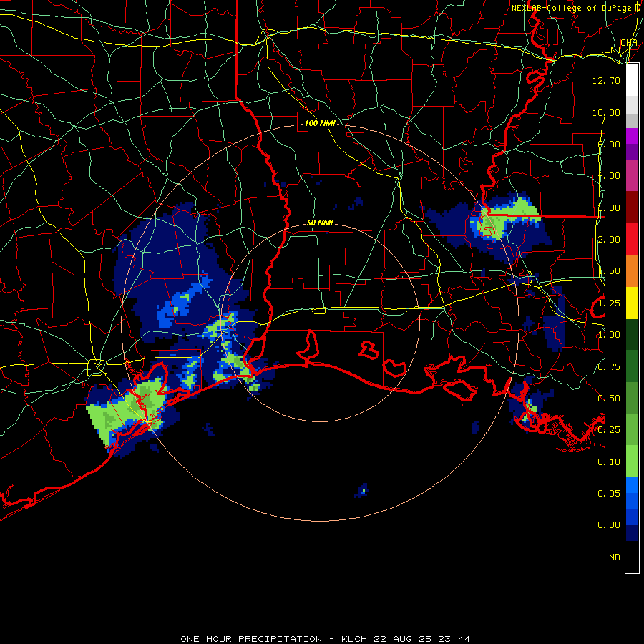Select the yellow swatch beside 1.25
This screenshot has width=644, height=644.
[x=632, y=303]
